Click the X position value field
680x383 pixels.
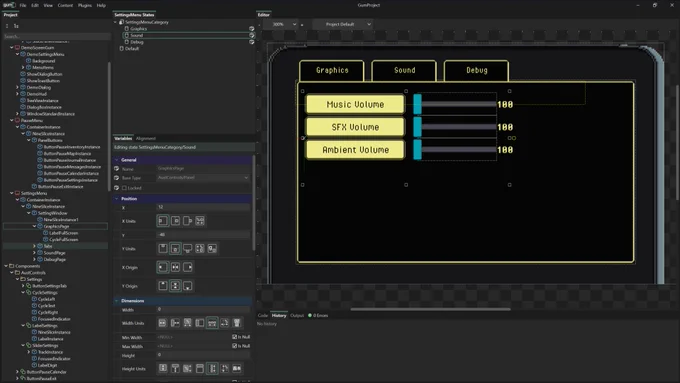point(203,207)
